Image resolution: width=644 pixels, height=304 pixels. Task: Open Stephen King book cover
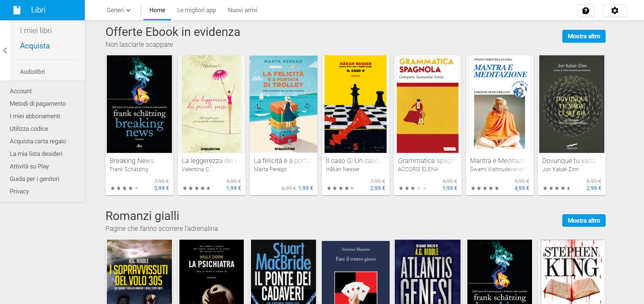click(572, 272)
